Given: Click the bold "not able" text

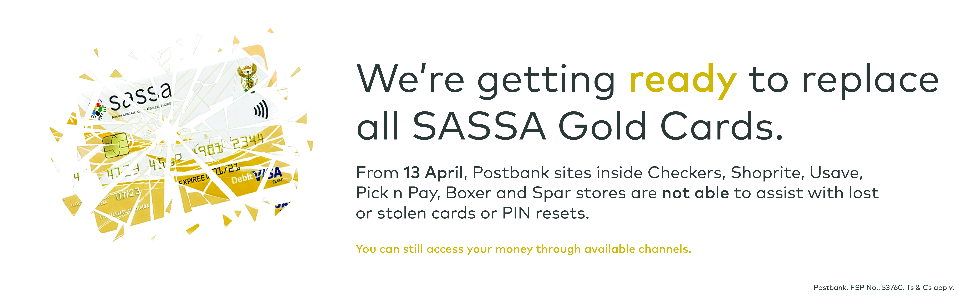Looking at the screenshot, I should tap(695, 193).
